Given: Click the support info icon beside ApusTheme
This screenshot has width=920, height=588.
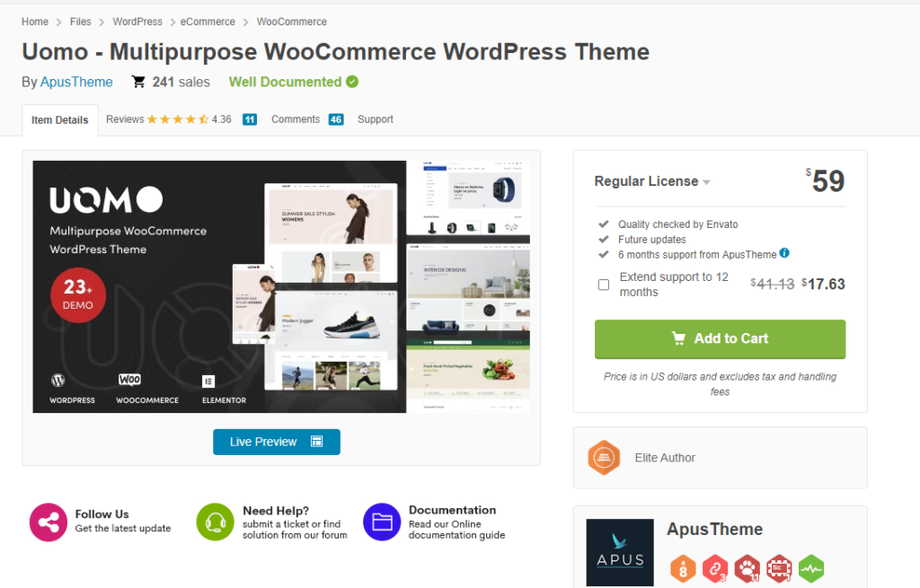Looking at the screenshot, I should pyautogui.click(x=784, y=254).
